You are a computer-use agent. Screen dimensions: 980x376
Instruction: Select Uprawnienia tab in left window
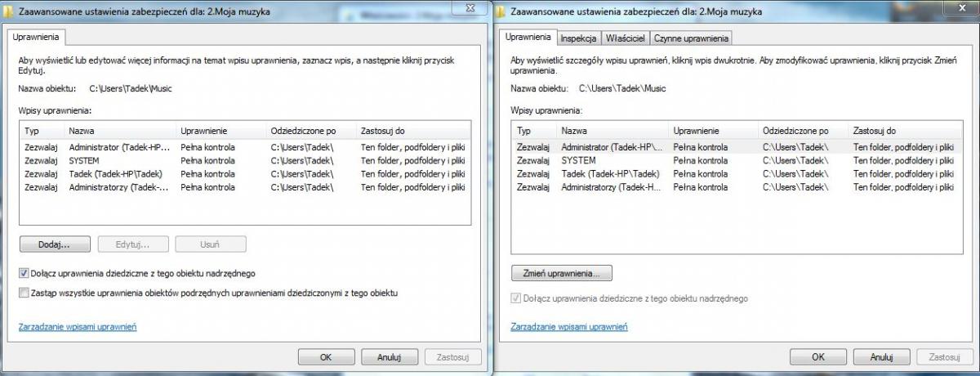point(35,37)
